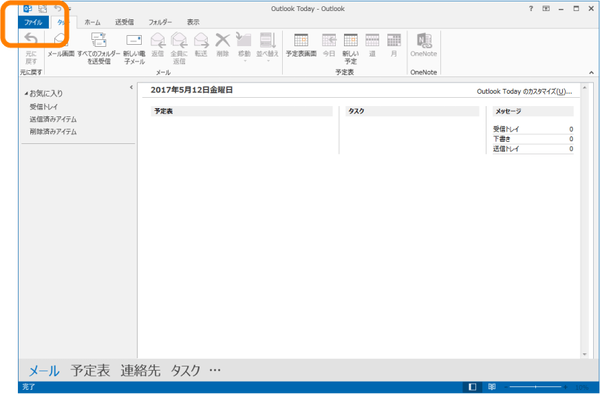Switch to the 送受信 tab
Image resolution: width=600 pixels, height=394 pixels.
(124, 22)
